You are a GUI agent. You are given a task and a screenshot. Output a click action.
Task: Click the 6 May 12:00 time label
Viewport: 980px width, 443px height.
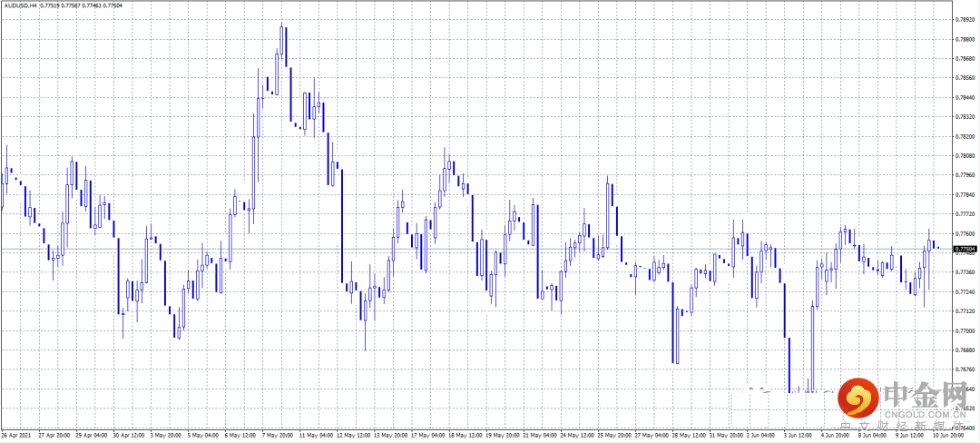pyautogui.click(x=241, y=435)
